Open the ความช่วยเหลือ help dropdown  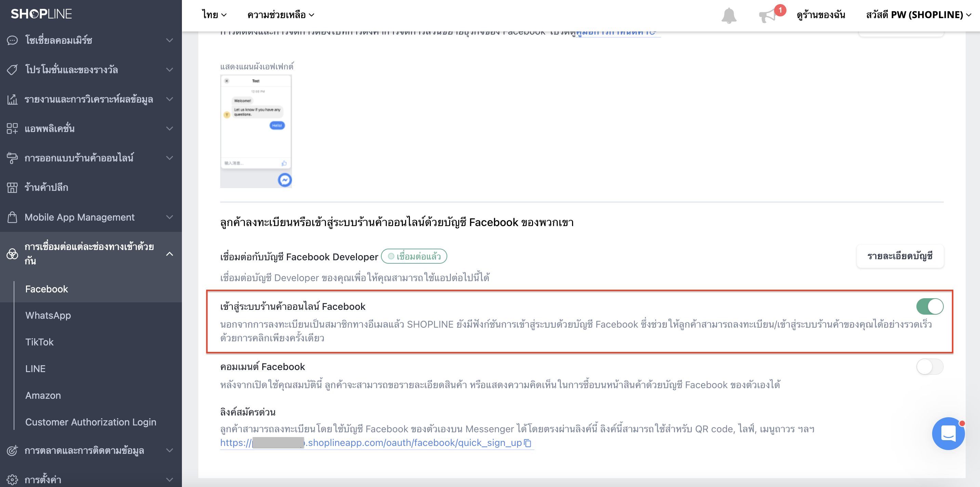[281, 15]
